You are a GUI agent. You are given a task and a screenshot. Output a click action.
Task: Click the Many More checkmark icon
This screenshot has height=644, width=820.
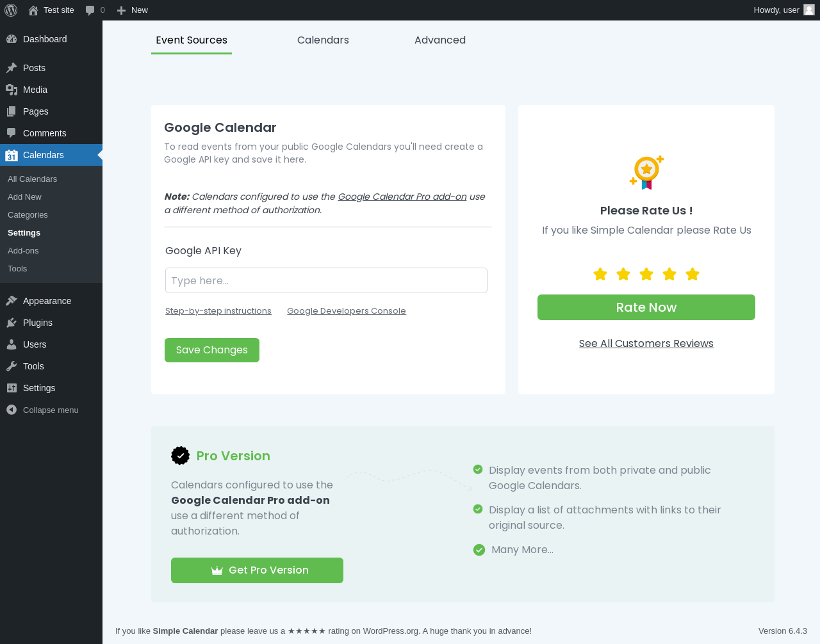coord(479,550)
